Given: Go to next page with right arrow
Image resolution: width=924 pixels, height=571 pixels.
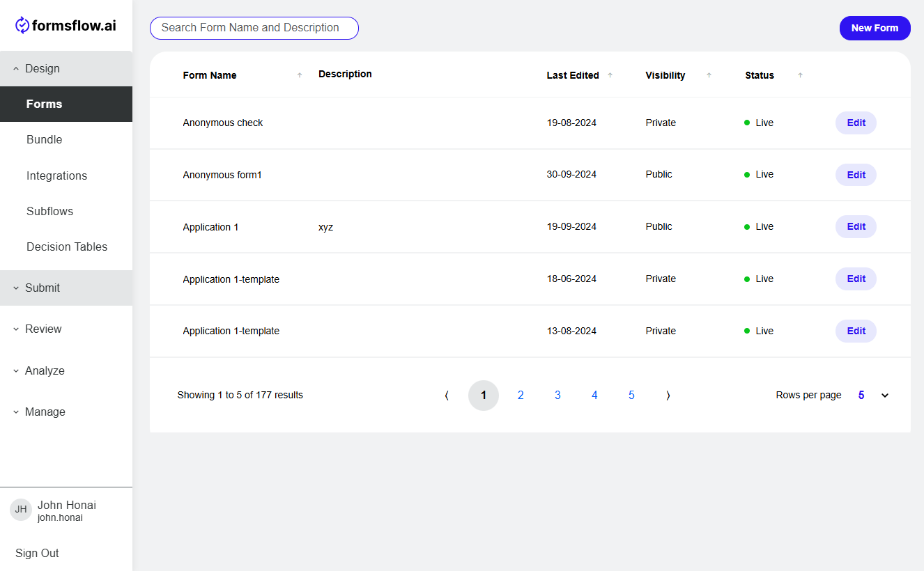Looking at the screenshot, I should tap(668, 396).
